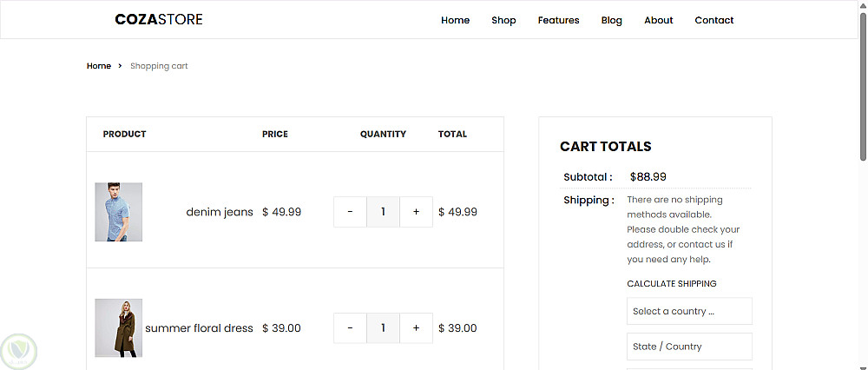Image resolution: width=868 pixels, height=370 pixels.
Task: Expand the Select a country dropdown
Action: coord(689,311)
